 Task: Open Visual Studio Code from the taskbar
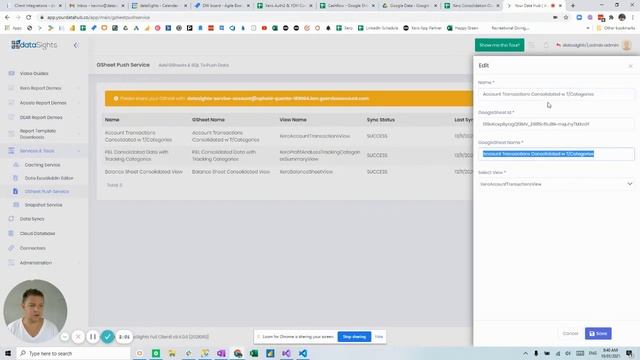coord(303,353)
